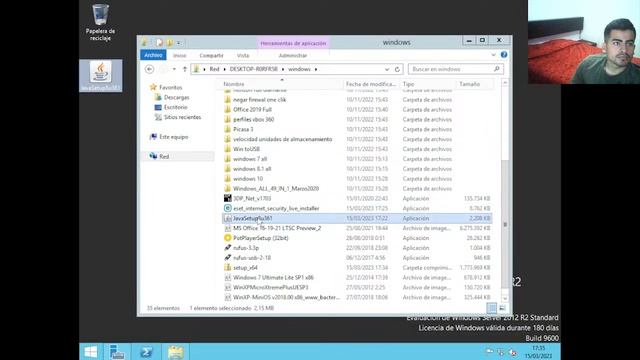This screenshot has height=360, width=640.
Task: Click the properties icon in title bar
Action: tap(160, 42)
